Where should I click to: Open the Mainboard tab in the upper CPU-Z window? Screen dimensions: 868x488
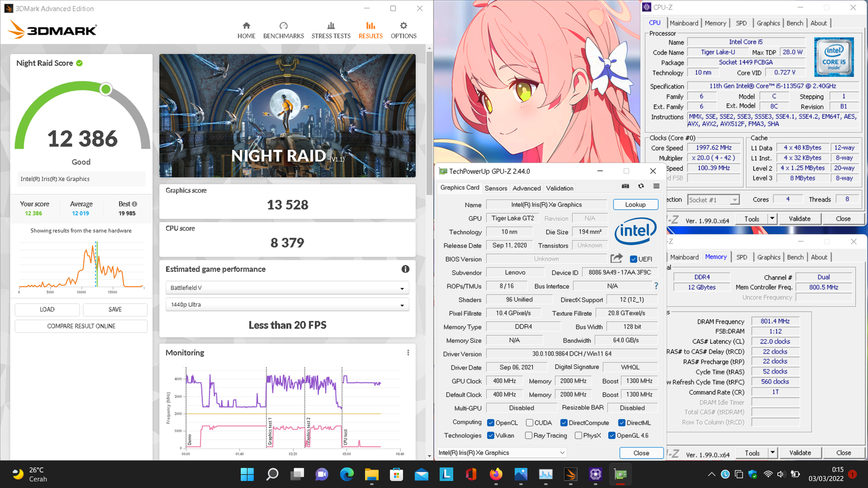[x=684, y=23]
